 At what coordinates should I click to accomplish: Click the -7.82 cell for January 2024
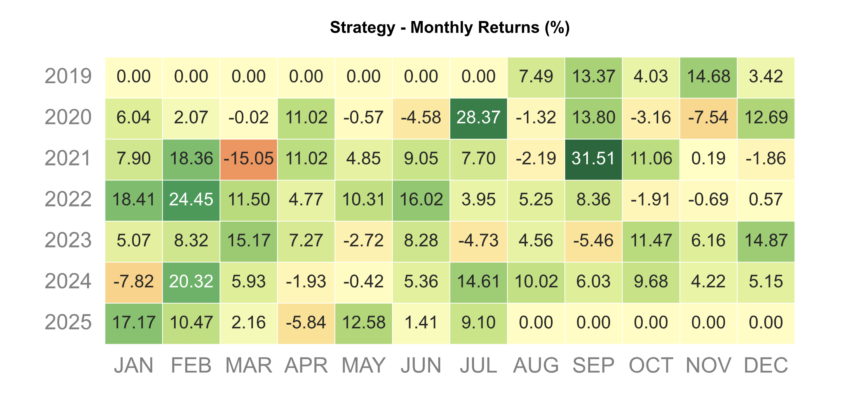134,282
